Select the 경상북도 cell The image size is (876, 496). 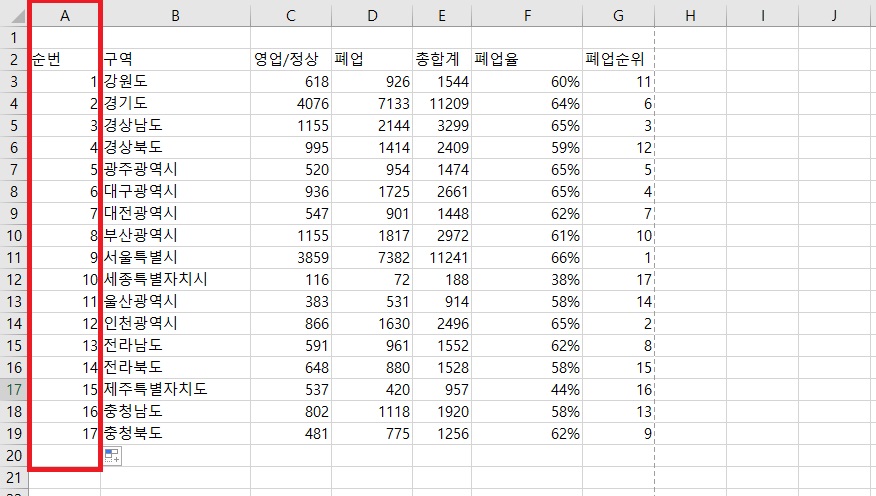(x=175, y=148)
